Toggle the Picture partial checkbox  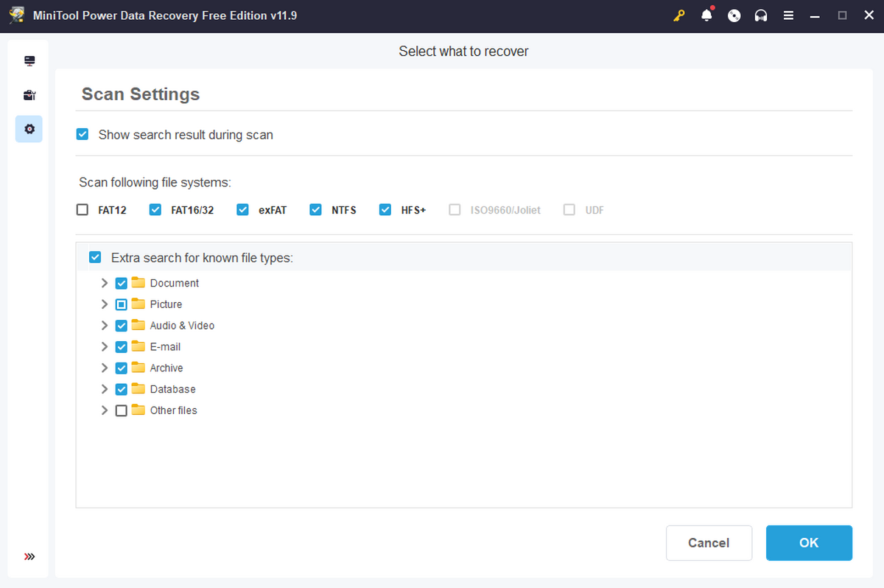(122, 304)
